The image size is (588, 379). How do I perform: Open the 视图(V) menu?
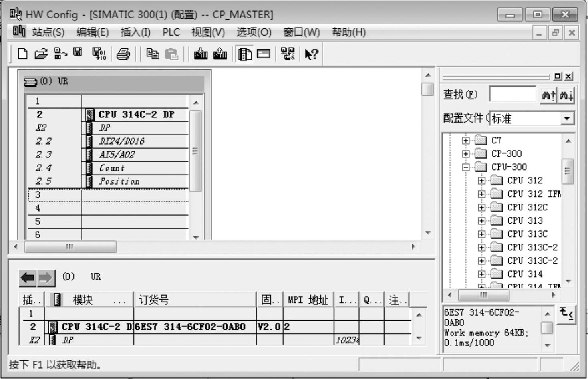tap(208, 32)
